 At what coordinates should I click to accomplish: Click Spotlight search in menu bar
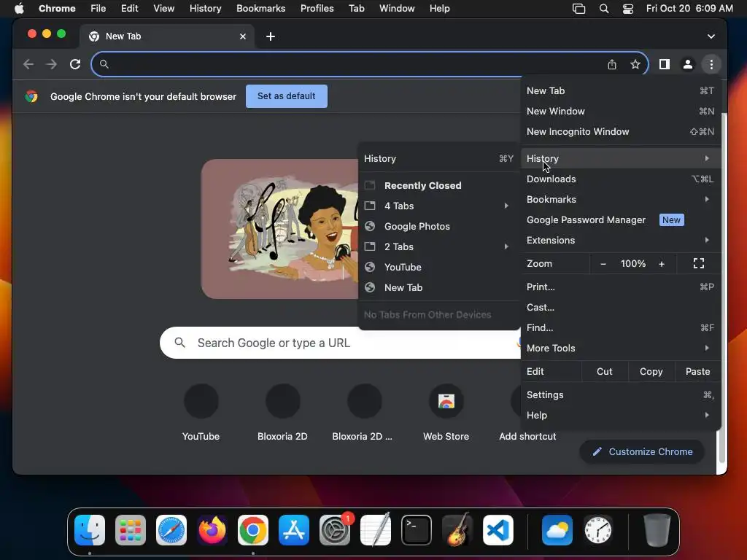pos(603,9)
